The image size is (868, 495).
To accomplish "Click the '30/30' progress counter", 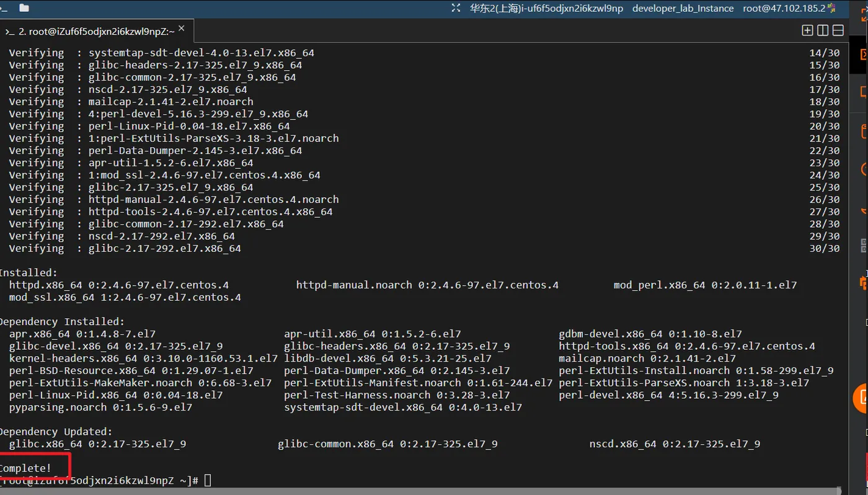I will [825, 248].
